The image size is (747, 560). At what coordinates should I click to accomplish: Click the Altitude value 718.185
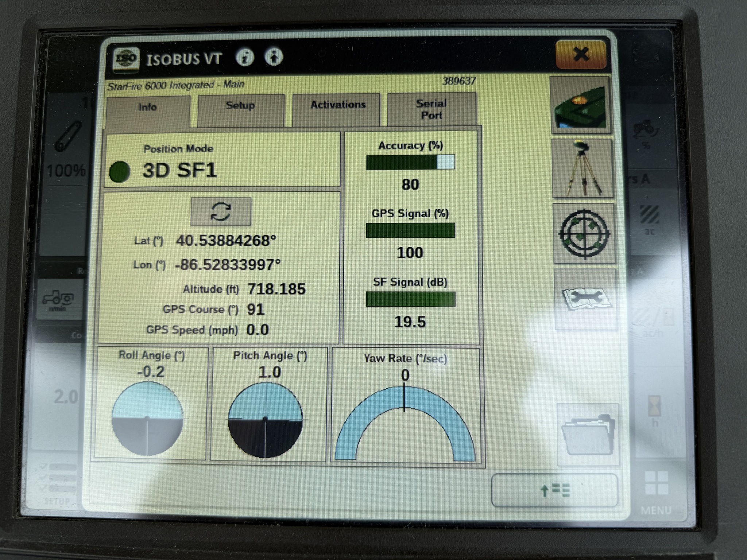[276, 289]
